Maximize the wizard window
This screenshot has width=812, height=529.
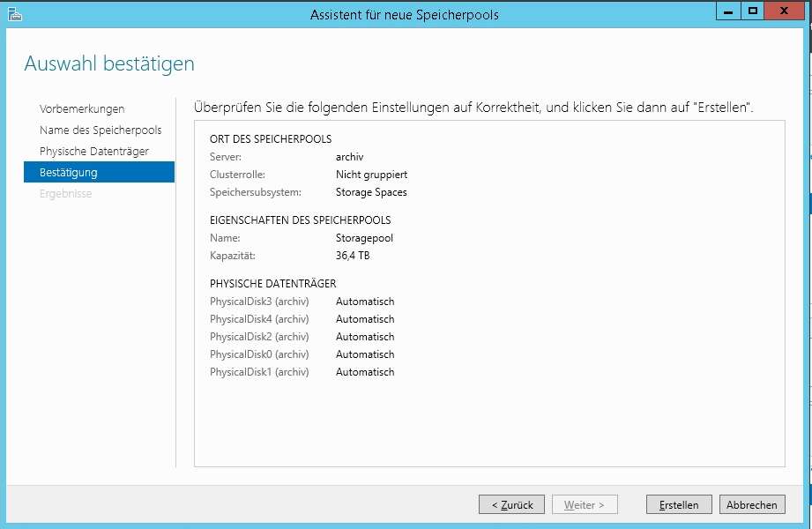click(x=752, y=11)
